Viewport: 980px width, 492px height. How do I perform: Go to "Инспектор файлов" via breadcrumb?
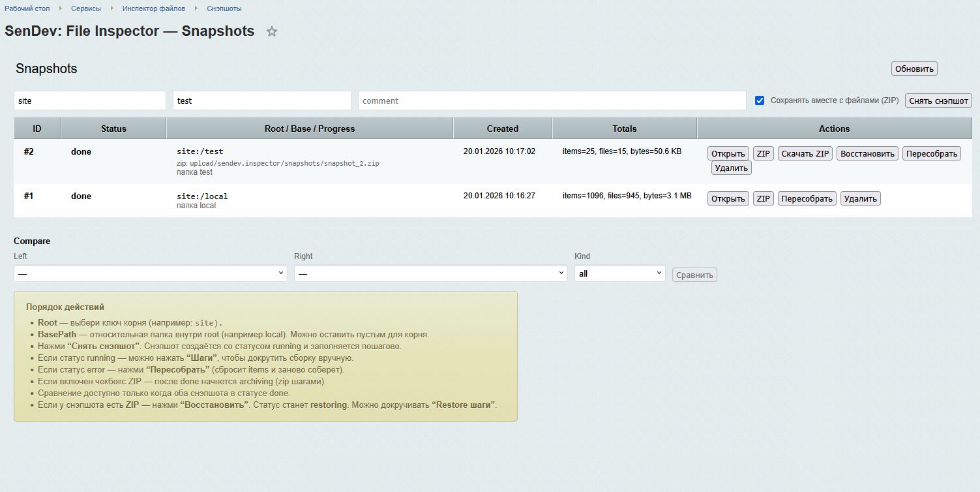pyautogui.click(x=154, y=8)
